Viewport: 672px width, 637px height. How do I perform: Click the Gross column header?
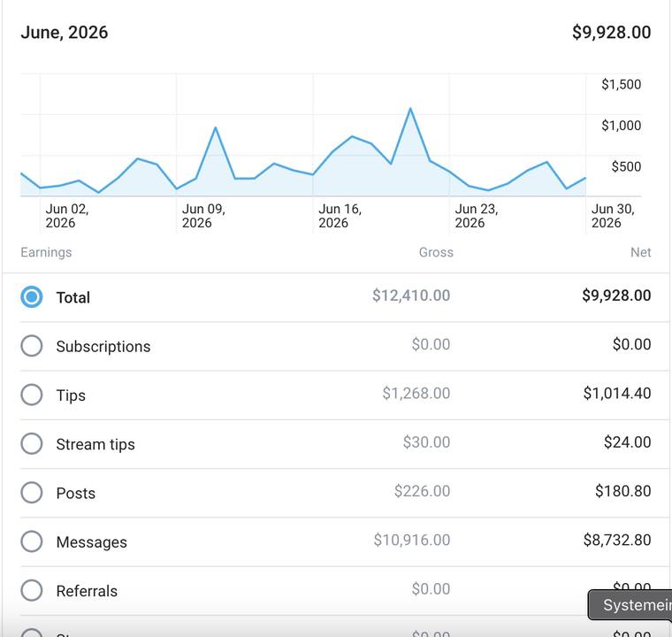coord(436,252)
